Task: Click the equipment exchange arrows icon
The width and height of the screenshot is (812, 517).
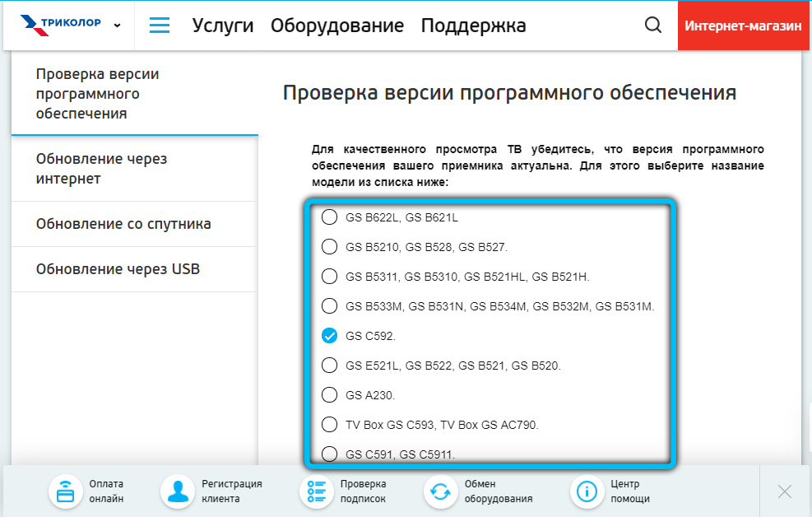Action: point(441,492)
